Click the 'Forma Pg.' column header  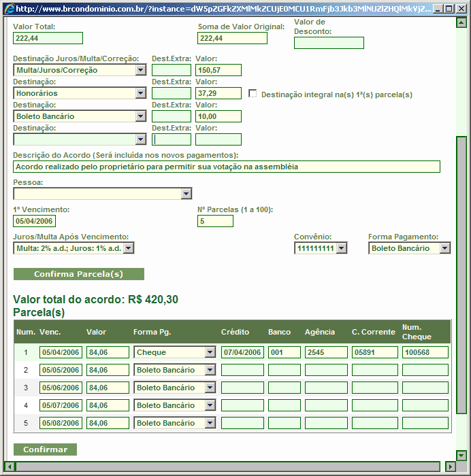152,332
